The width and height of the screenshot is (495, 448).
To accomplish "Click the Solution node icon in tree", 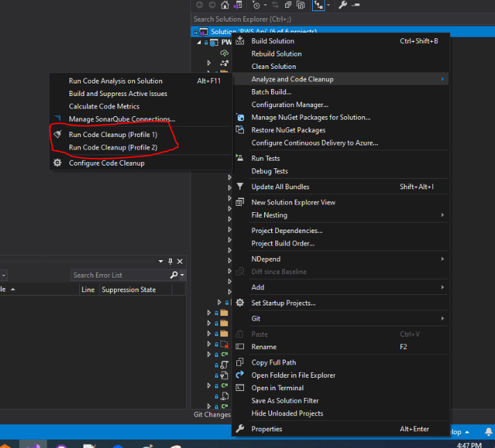I will pyautogui.click(x=204, y=31).
